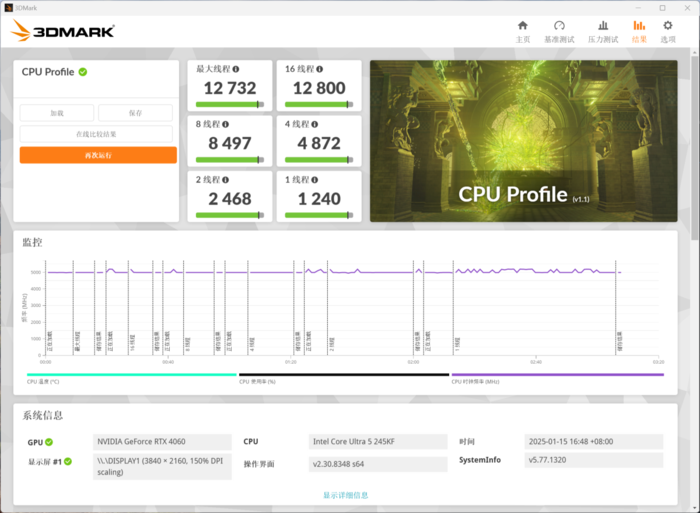
Task: Click the Load (加载) button
Action: (x=57, y=113)
